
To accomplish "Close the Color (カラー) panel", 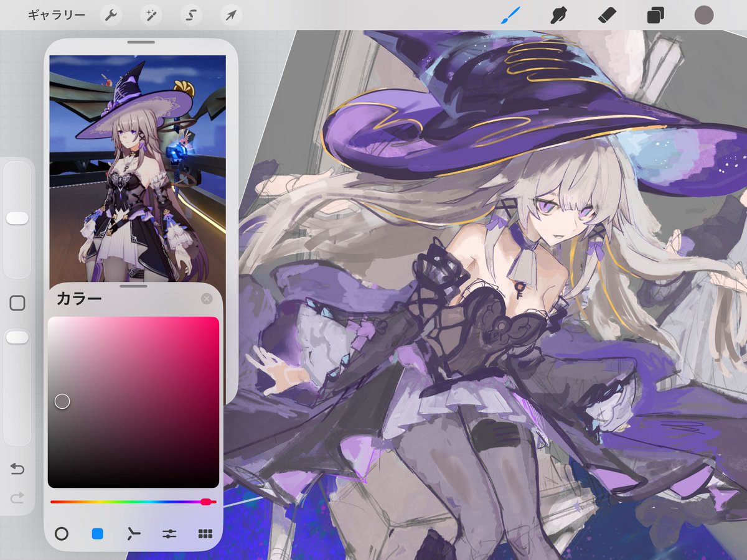I will coord(207,299).
